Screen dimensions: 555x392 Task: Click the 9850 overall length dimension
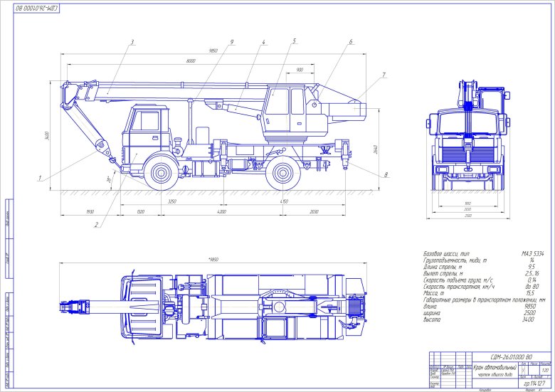(x=213, y=51)
